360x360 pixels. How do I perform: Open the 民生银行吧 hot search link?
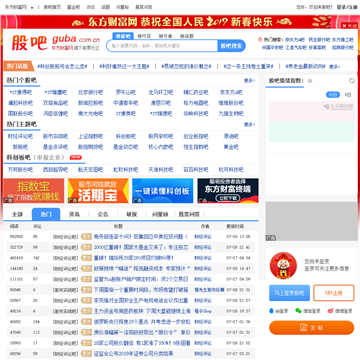point(319,39)
